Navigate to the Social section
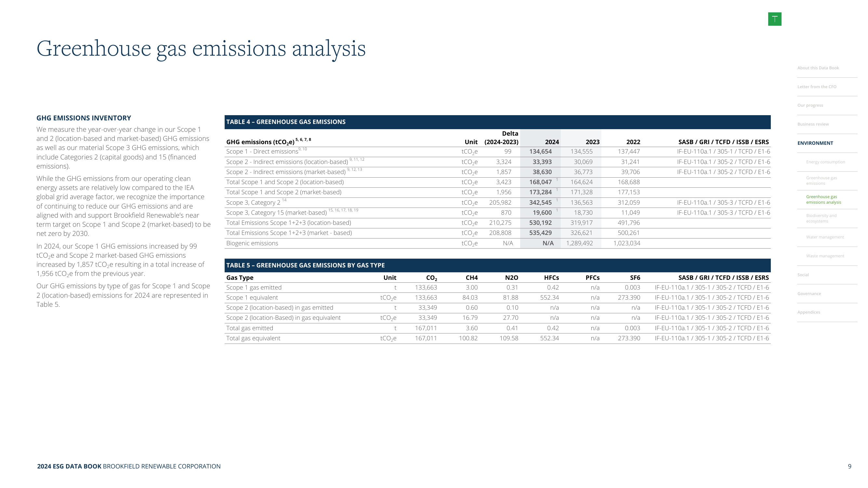The width and height of the screenshot is (868, 488). click(803, 275)
